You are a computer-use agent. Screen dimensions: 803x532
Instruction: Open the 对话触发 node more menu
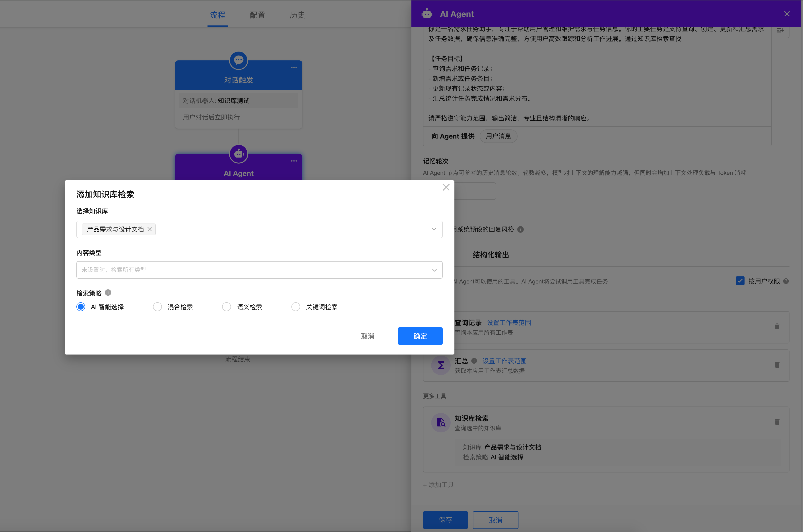point(294,67)
